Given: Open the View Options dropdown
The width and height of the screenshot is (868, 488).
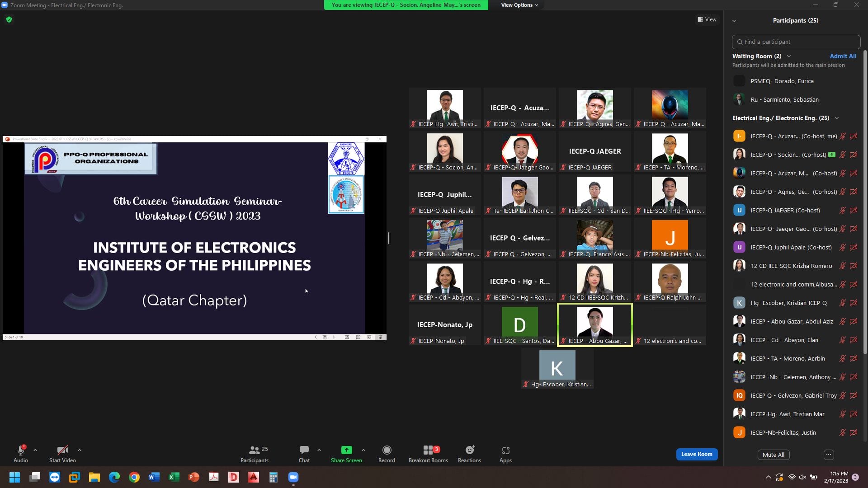Looking at the screenshot, I should [x=519, y=5].
